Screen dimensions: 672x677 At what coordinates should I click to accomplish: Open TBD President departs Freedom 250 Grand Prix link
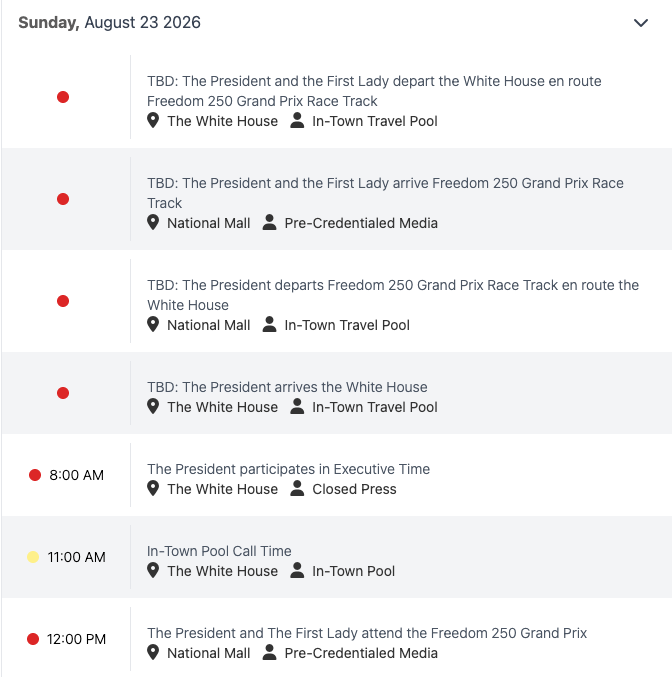[x=393, y=295]
